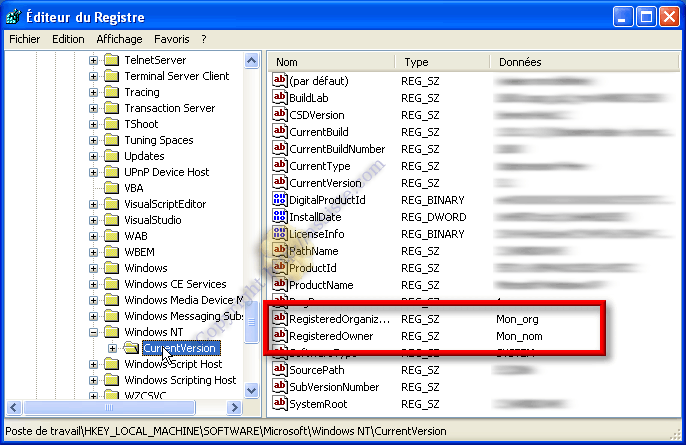Expand the Updates key

(x=93, y=156)
